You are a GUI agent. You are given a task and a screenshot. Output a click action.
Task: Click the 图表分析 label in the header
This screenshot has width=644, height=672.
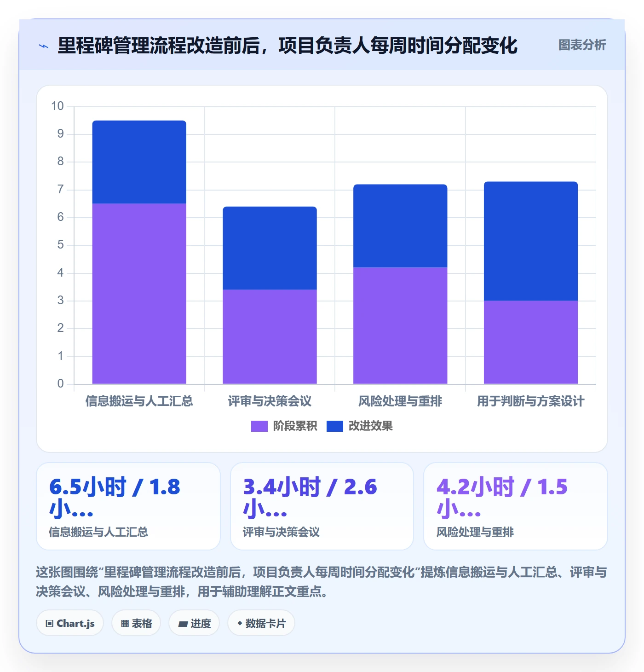click(x=582, y=45)
